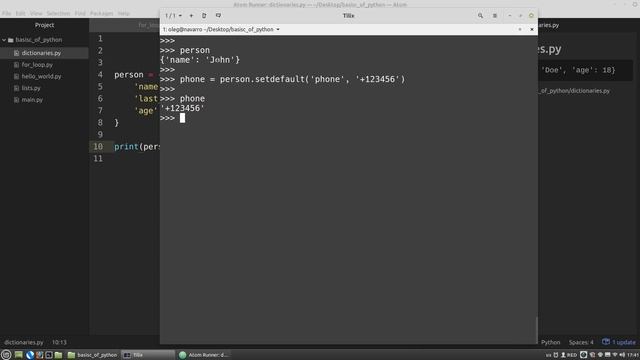Screen dimensions: 640x360
Task: Click the 1 update notice in status bar
Action: pos(619,342)
